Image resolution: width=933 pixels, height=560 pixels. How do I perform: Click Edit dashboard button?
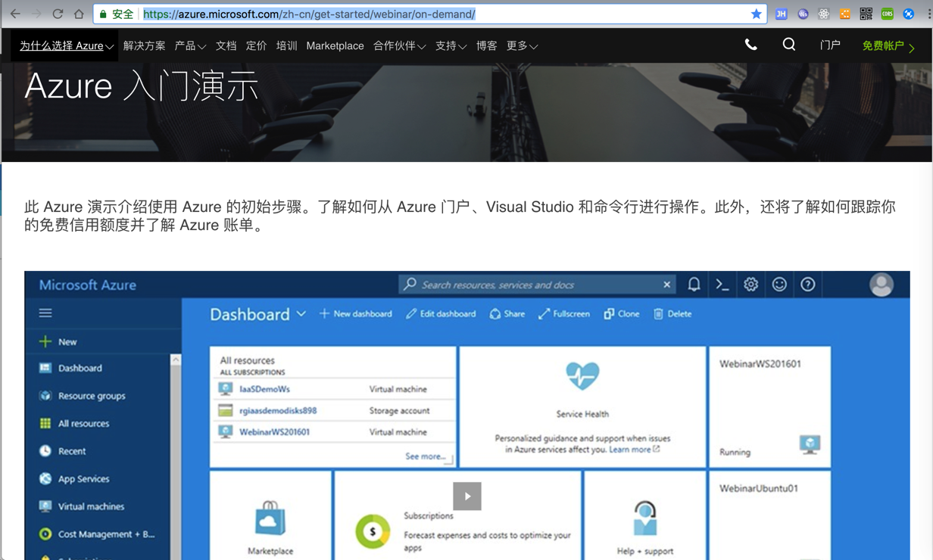[441, 314]
